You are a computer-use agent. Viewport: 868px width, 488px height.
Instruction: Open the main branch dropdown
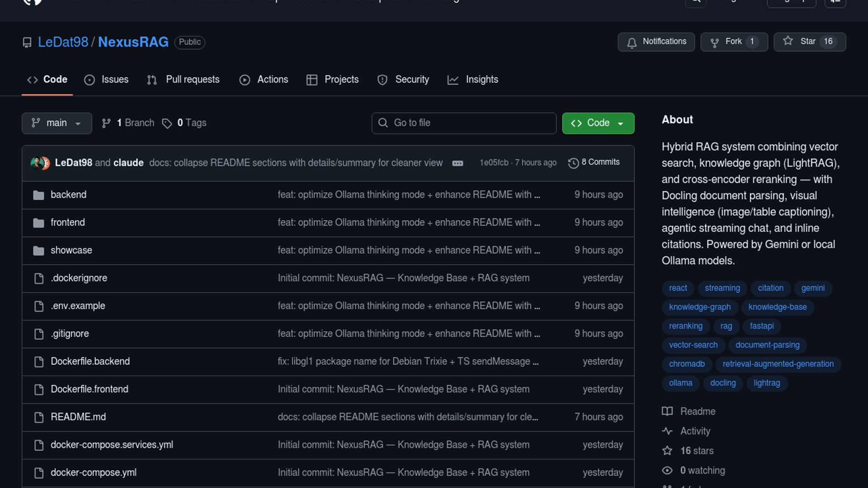click(x=57, y=123)
